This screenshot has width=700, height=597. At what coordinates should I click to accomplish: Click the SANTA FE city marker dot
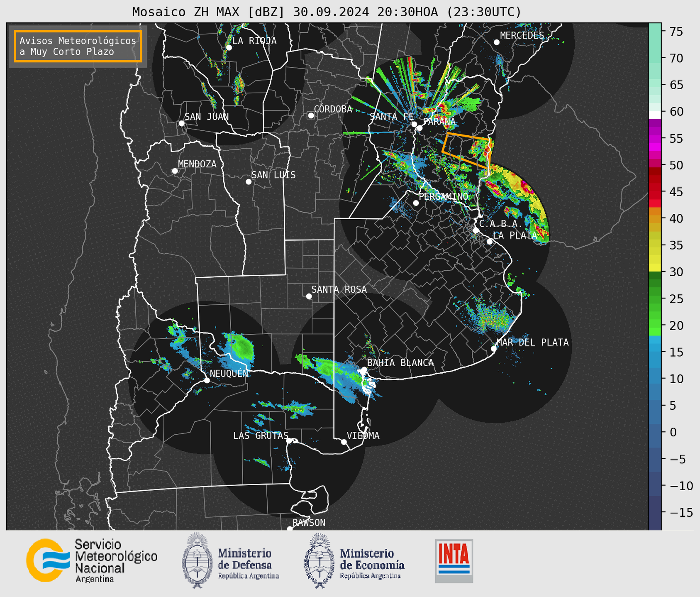[x=414, y=124]
